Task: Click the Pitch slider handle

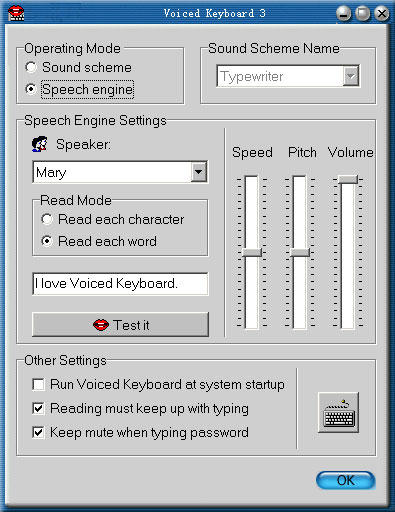Action: tap(300, 252)
